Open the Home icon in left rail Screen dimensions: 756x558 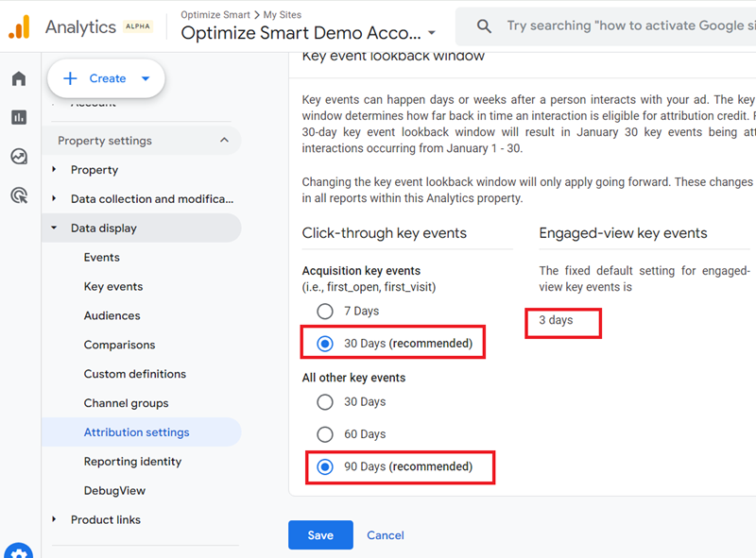pyautogui.click(x=19, y=78)
